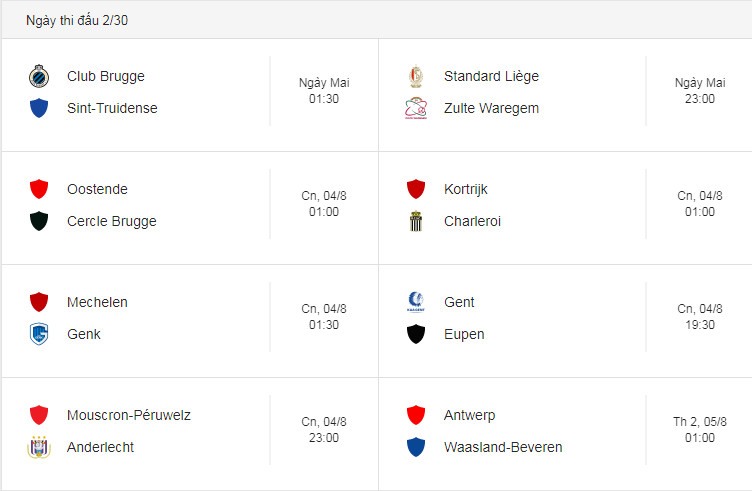Click the Standard Liège club logo
The image size is (752, 491).
416,76
